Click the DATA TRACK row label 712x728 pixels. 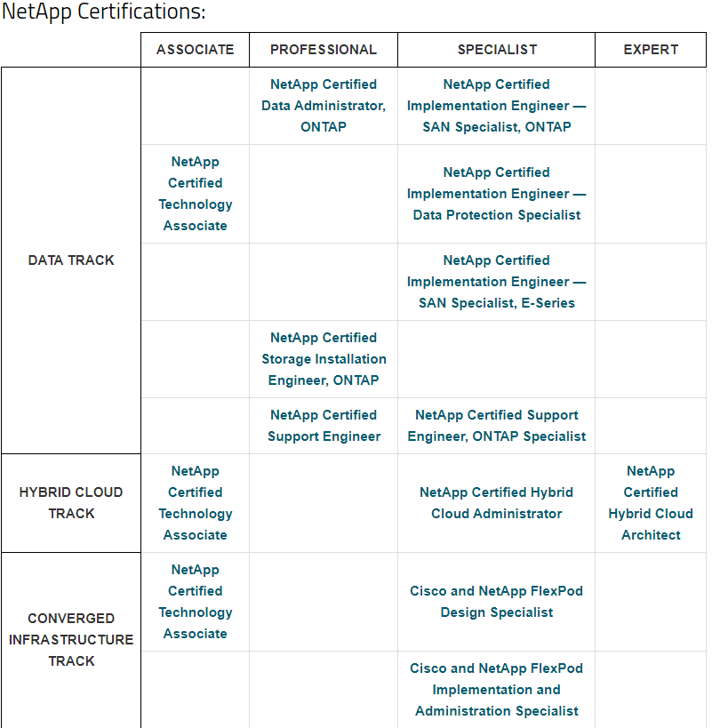tap(71, 260)
